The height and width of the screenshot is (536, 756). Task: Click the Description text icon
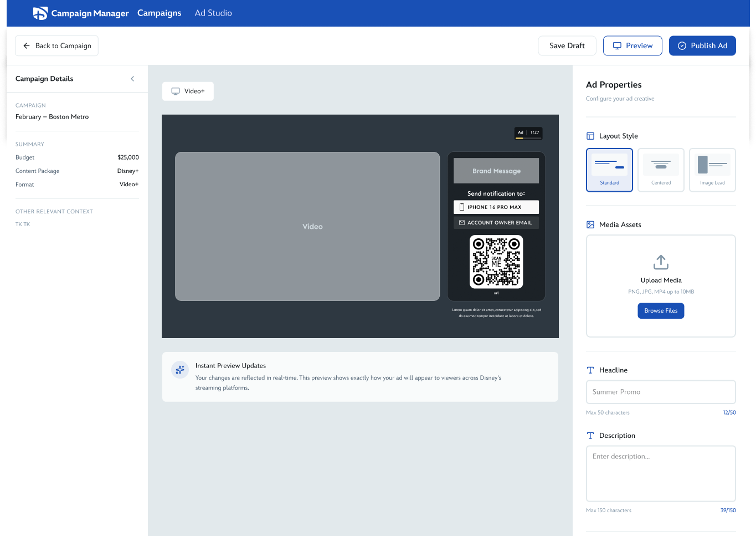coord(590,436)
